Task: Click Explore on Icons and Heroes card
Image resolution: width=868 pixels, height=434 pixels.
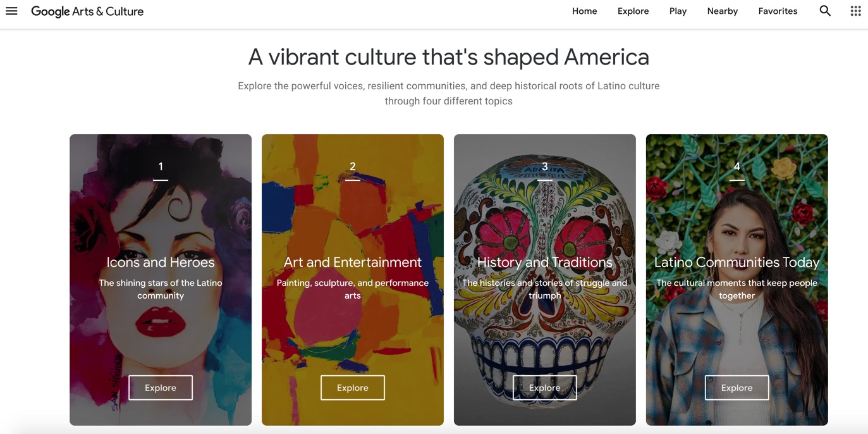Action: [161, 388]
